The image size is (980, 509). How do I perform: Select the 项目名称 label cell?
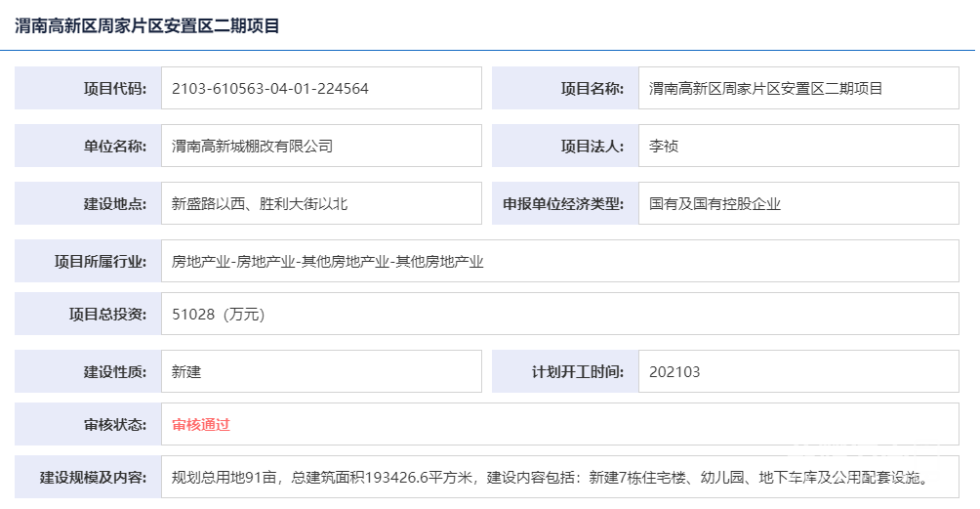click(x=565, y=88)
